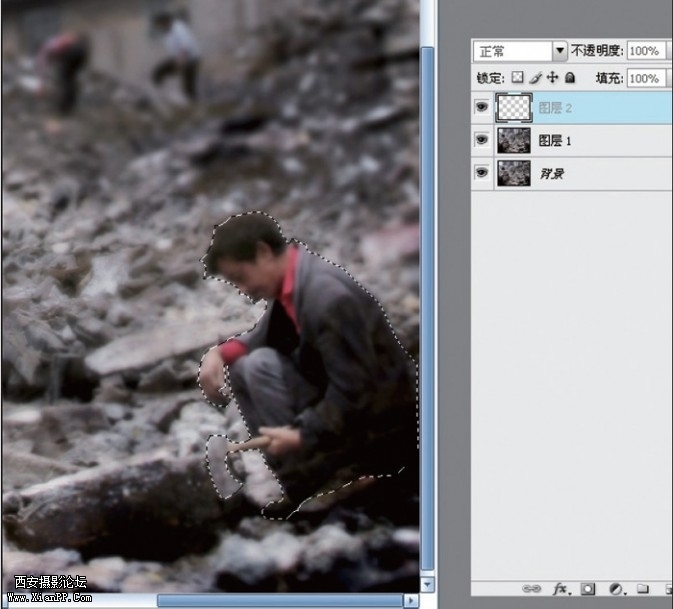Hide 背景 layer visibility eye

tap(482, 173)
